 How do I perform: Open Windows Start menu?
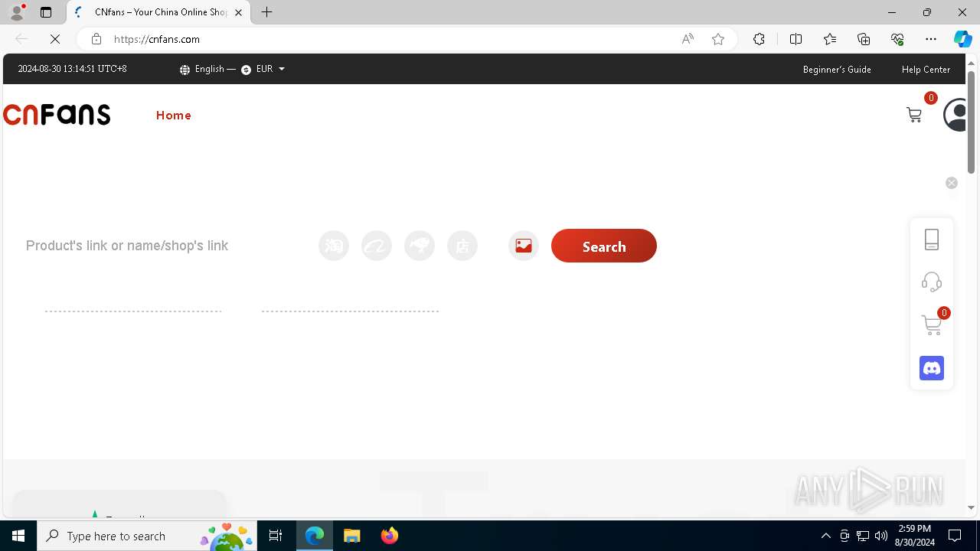coord(18,536)
